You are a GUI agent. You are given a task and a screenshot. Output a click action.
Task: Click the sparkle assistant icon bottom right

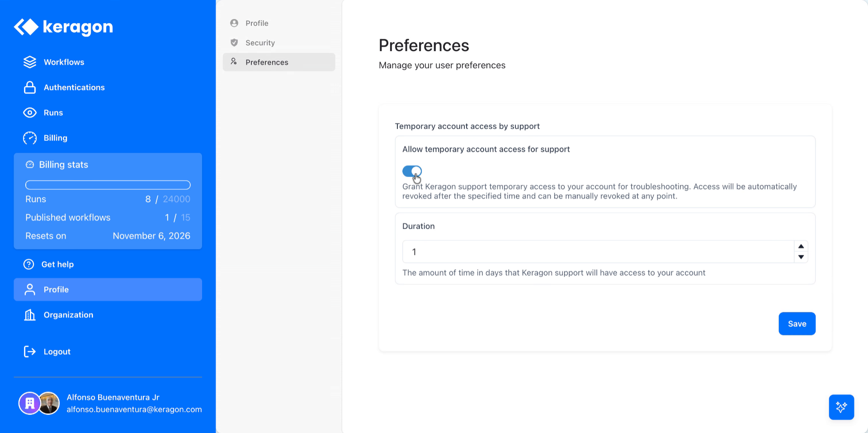841,407
